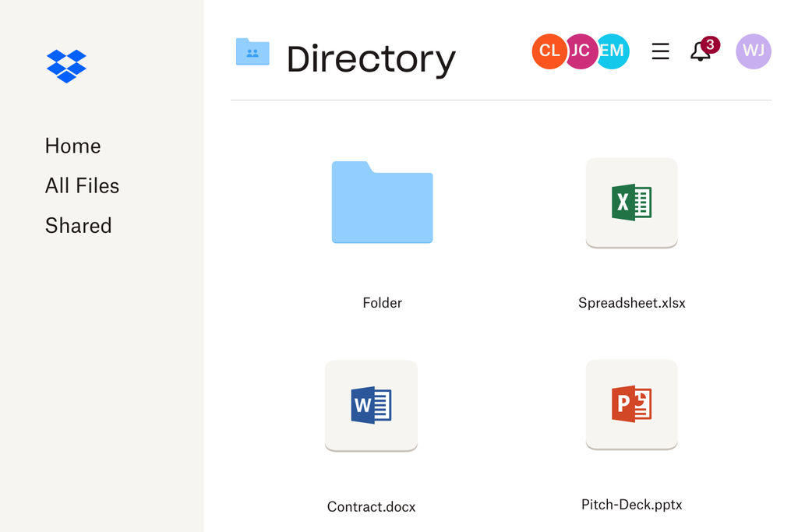Image resolution: width=798 pixels, height=532 pixels.
Task: Select the CL member avatar
Action: pyautogui.click(x=549, y=51)
